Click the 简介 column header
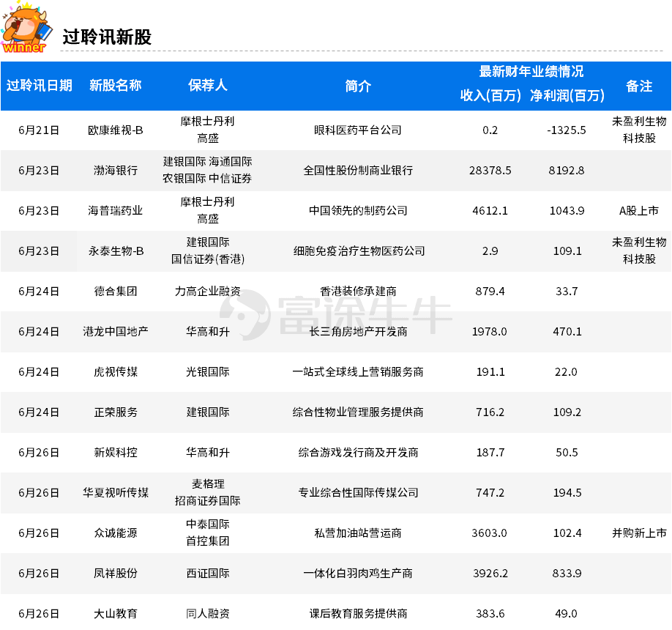 point(358,86)
